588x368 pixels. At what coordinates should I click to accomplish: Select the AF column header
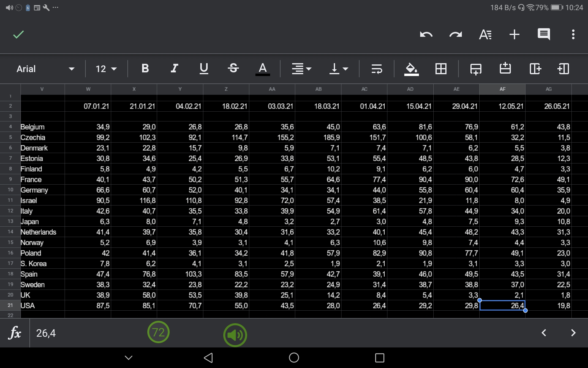click(x=502, y=89)
